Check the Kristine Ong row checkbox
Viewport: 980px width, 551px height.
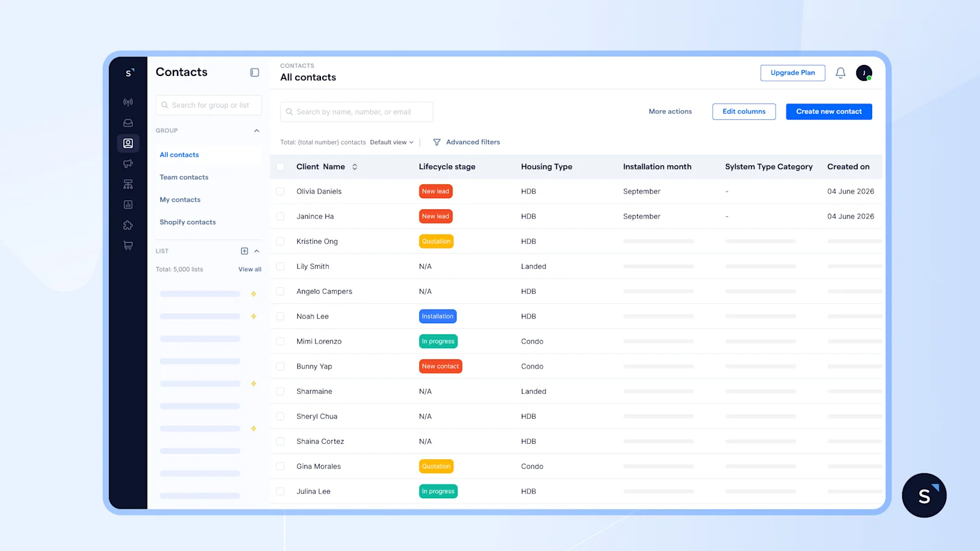pyautogui.click(x=280, y=241)
